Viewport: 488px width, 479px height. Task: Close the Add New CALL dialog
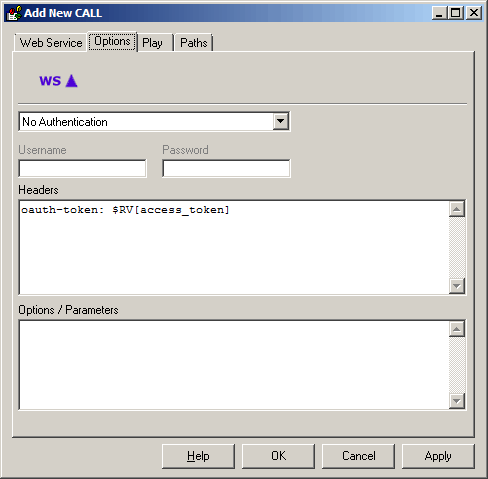pyautogui.click(x=474, y=13)
